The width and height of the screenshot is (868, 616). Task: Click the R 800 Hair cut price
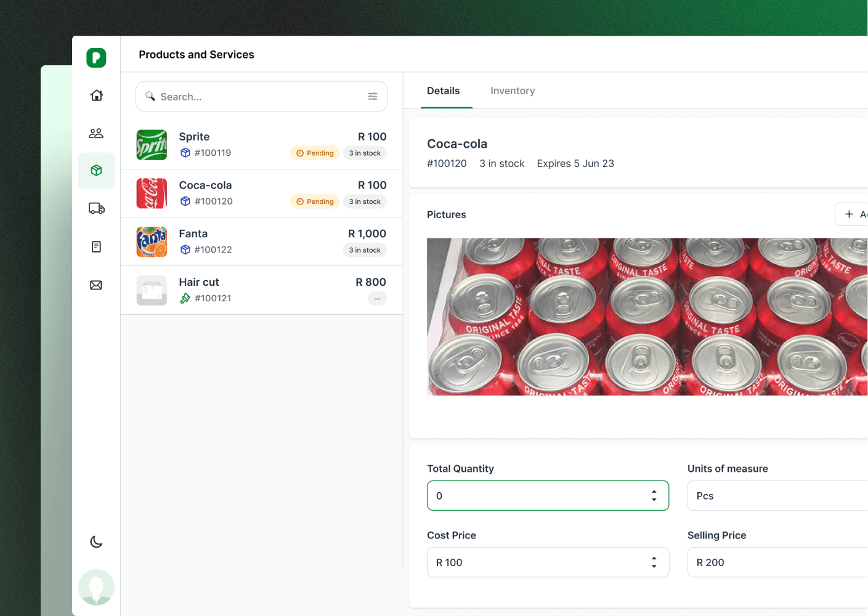(x=371, y=282)
